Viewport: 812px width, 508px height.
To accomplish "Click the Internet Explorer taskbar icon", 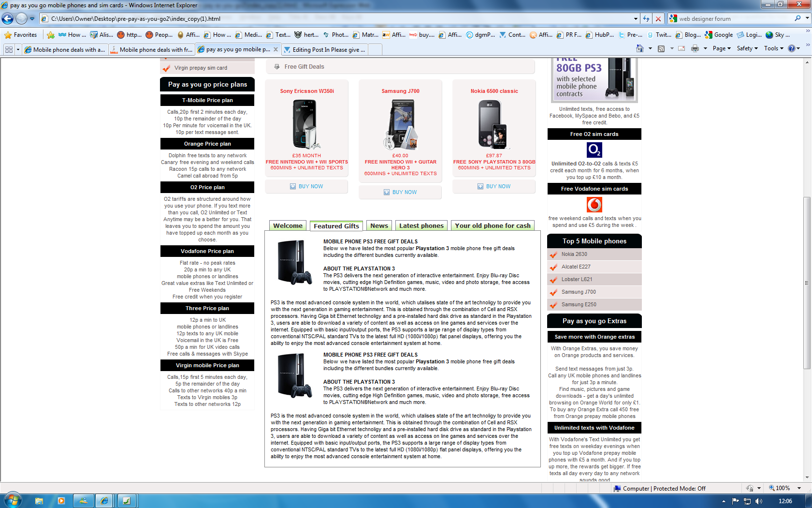I will point(104,501).
